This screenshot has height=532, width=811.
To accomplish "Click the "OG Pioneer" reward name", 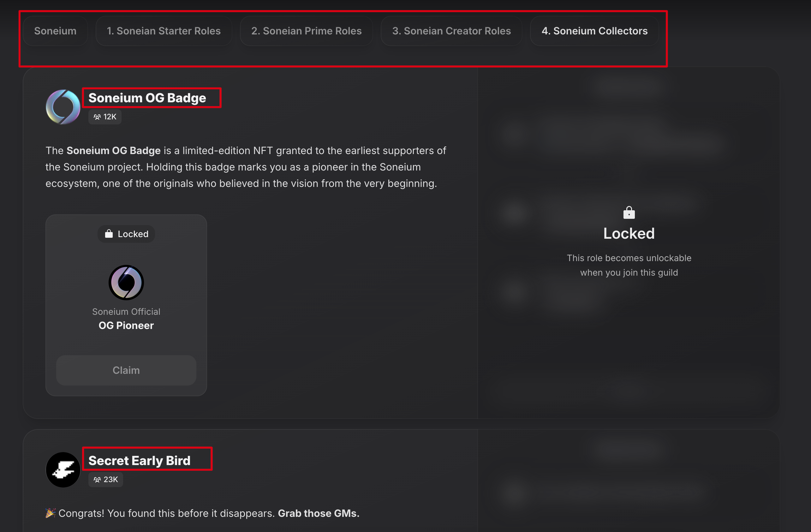I will click(x=126, y=326).
